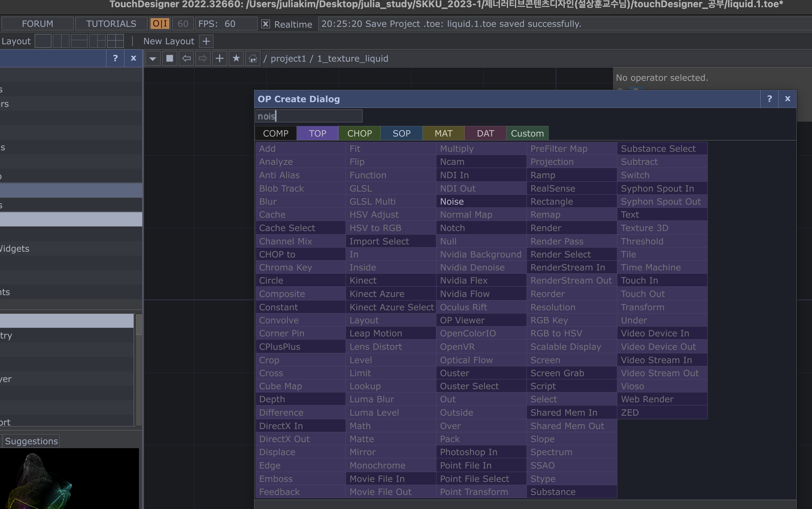Viewport: 812px width, 509px height.
Task: Click the operator search input field
Action: click(309, 116)
